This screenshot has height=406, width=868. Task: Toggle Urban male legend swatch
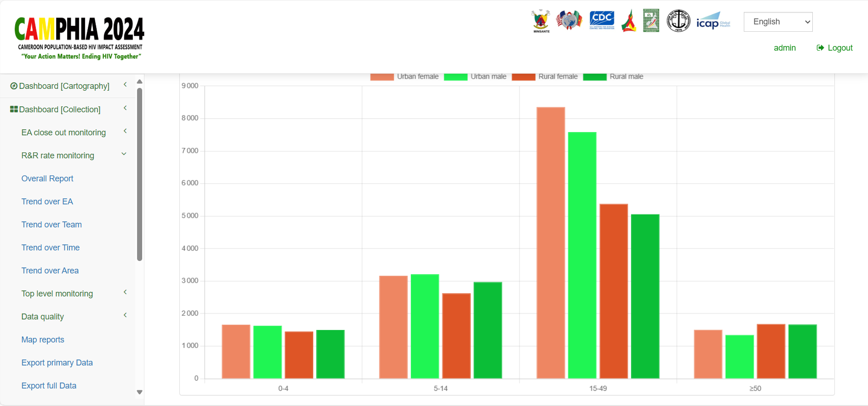click(456, 77)
